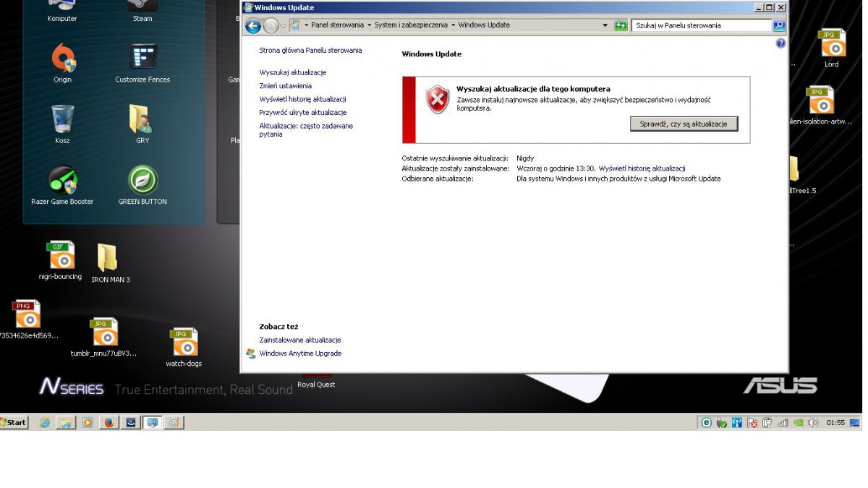Click the ESET tray icon

tap(707, 423)
